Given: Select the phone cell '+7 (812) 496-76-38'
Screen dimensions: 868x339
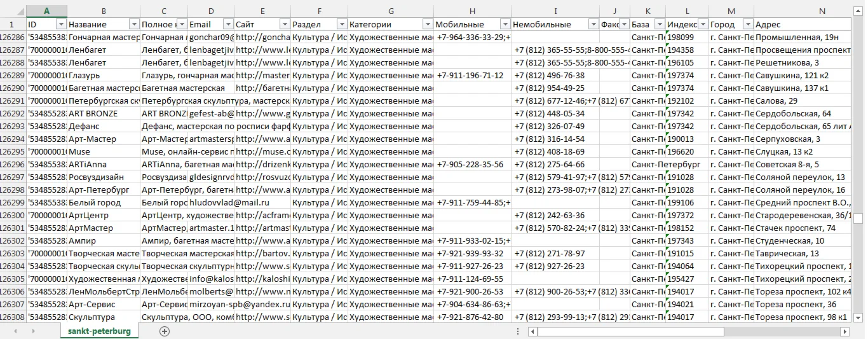Looking at the screenshot, I should pos(555,75).
